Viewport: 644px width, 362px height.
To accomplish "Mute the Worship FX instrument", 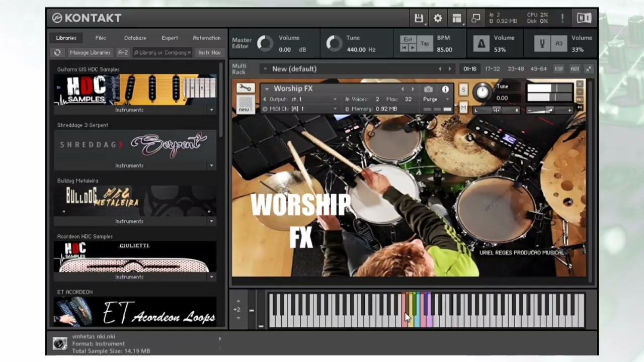I will click(x=463, y=107).
